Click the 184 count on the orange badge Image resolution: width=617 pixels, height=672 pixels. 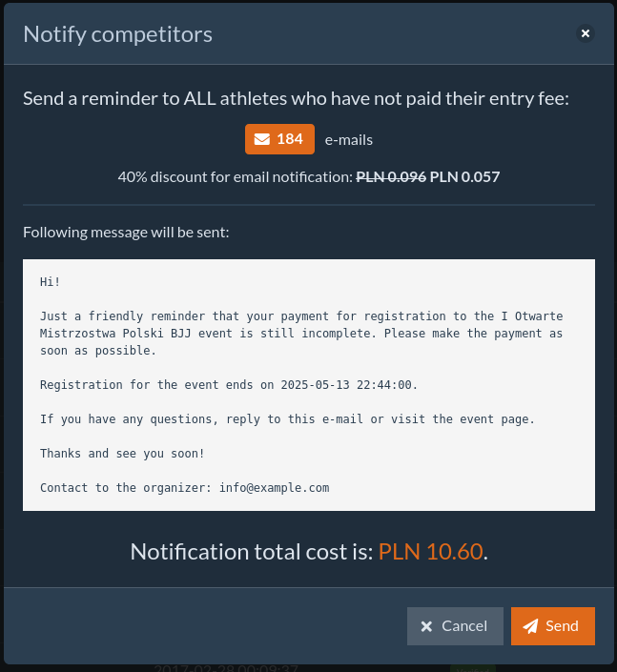tap(290, 139)
